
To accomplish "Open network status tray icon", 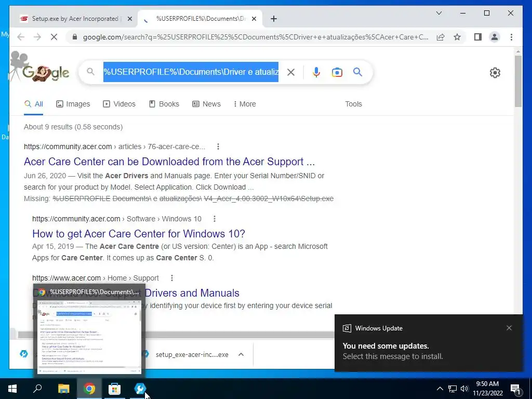I will (453, 389).
